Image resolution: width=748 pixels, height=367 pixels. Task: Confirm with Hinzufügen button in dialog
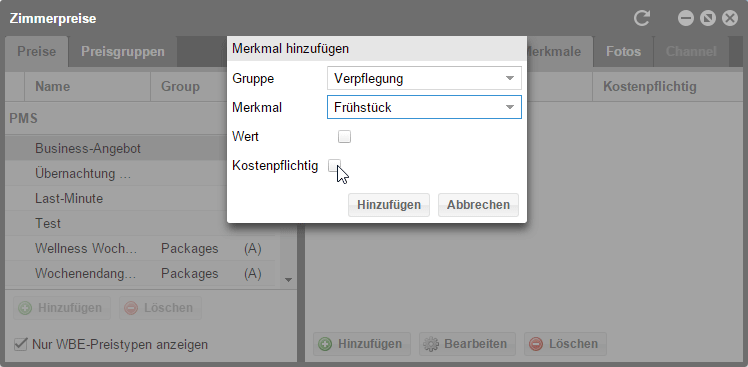tap(389, 205)
